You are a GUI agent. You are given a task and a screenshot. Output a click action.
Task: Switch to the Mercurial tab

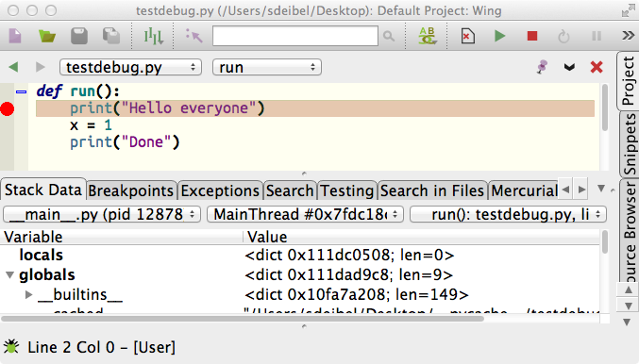point(524,190)
